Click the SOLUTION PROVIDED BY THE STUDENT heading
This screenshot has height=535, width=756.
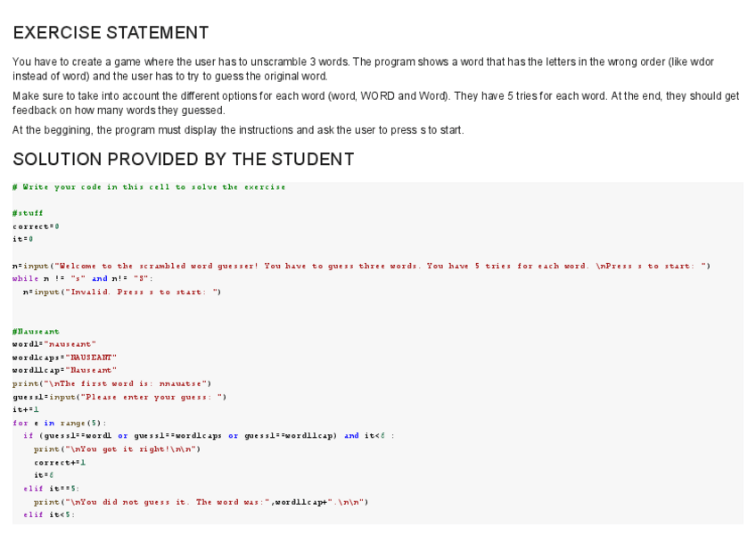click(183, 160)
